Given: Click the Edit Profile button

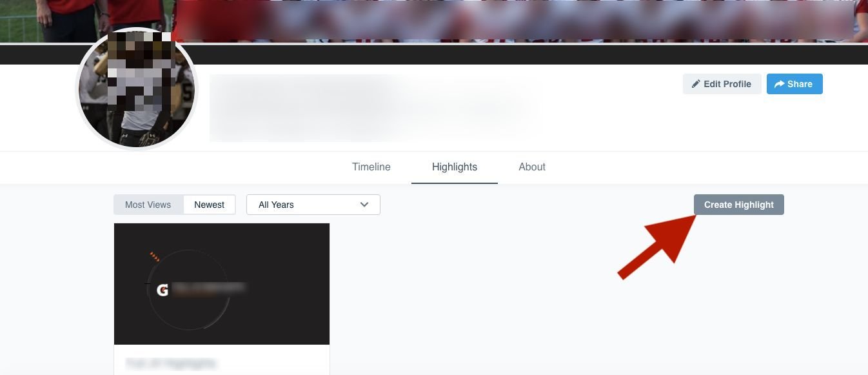Looking at the screenshot, I should 722,84.
